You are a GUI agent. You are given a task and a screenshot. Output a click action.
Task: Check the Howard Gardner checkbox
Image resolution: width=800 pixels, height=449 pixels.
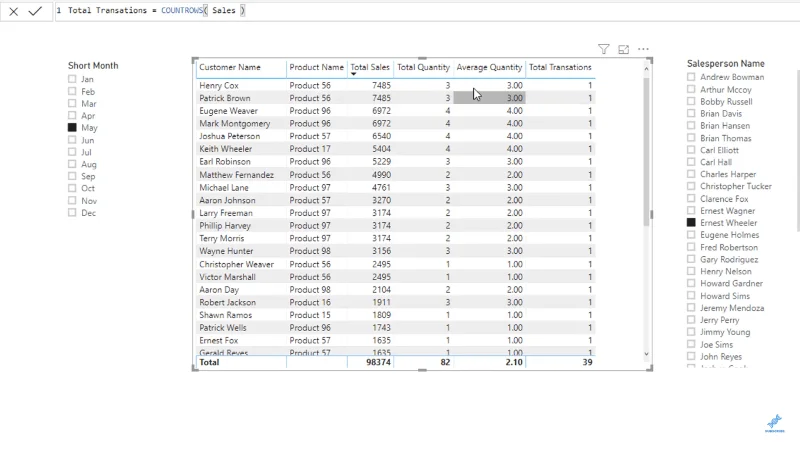[x=691, y=283]
